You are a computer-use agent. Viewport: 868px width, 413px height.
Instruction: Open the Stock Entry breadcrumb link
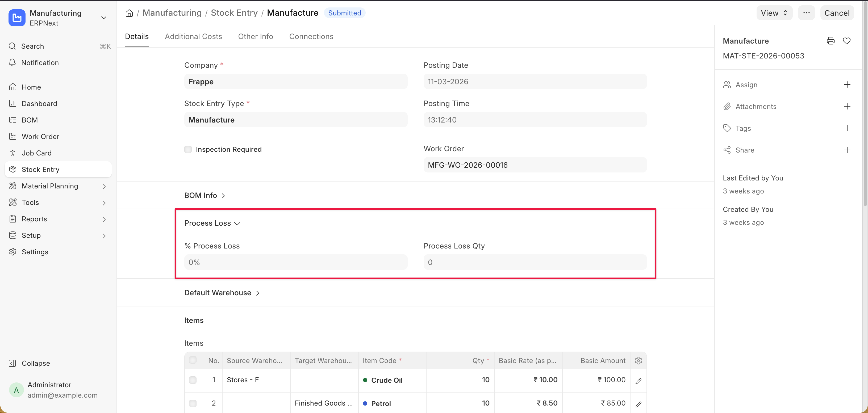coord(234,13)
